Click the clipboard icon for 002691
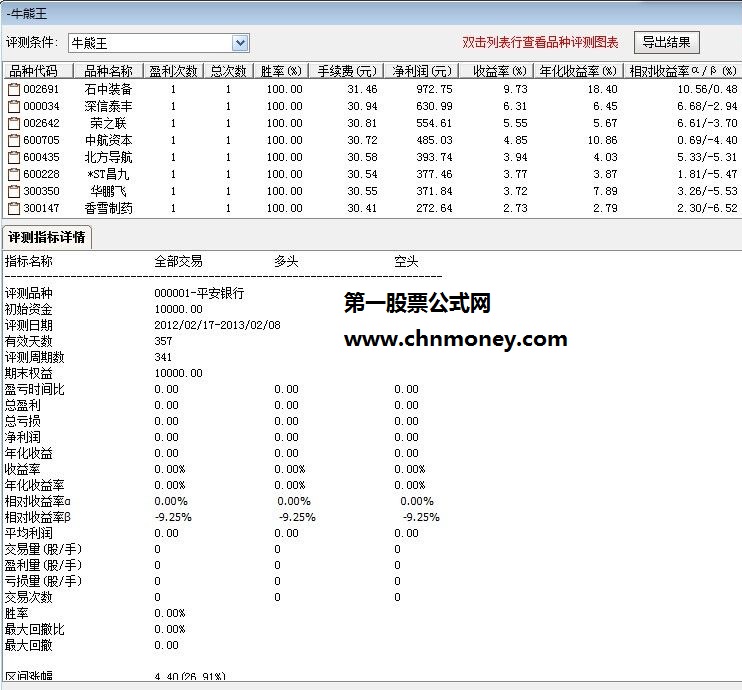 (14, 89)
